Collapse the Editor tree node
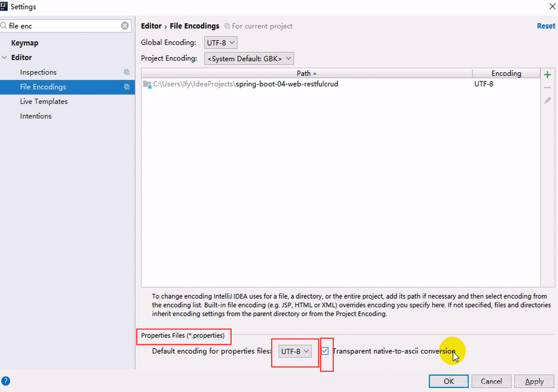This screenshot has width=558, height=392. point(4,58)
